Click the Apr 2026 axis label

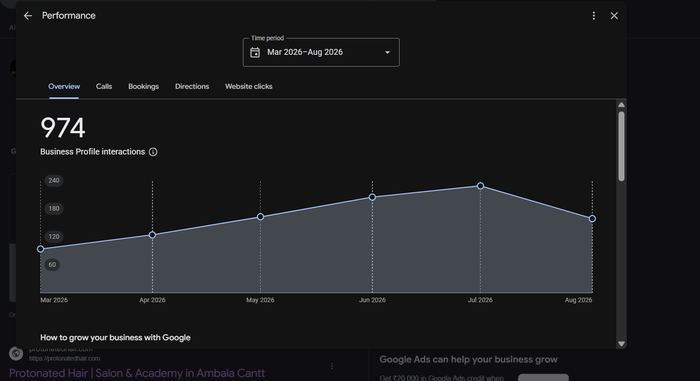point(152,300)
